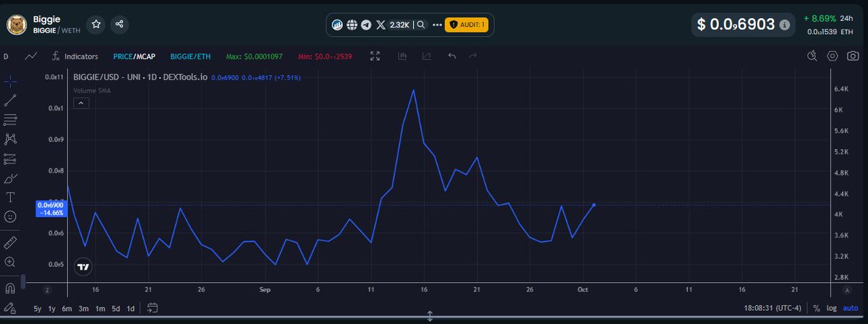Select the forecasting and measurement tool
Image resolution: width=868 pixels, height=324 pixels.
click(x=10, y=158)
